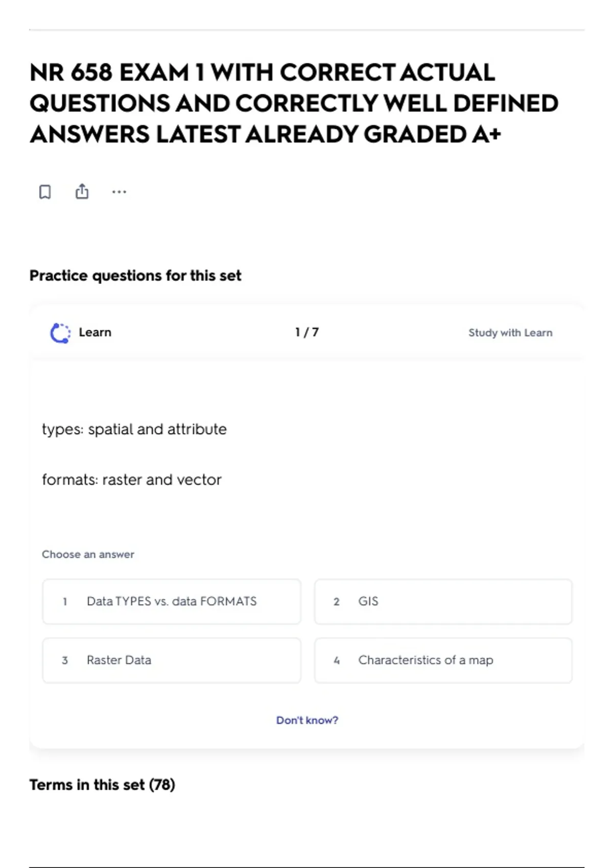Click the NR 658 EXAM 1 title heading
Image resolution: width=613 pixels, height=868 pixels.
tap(294, 103)
